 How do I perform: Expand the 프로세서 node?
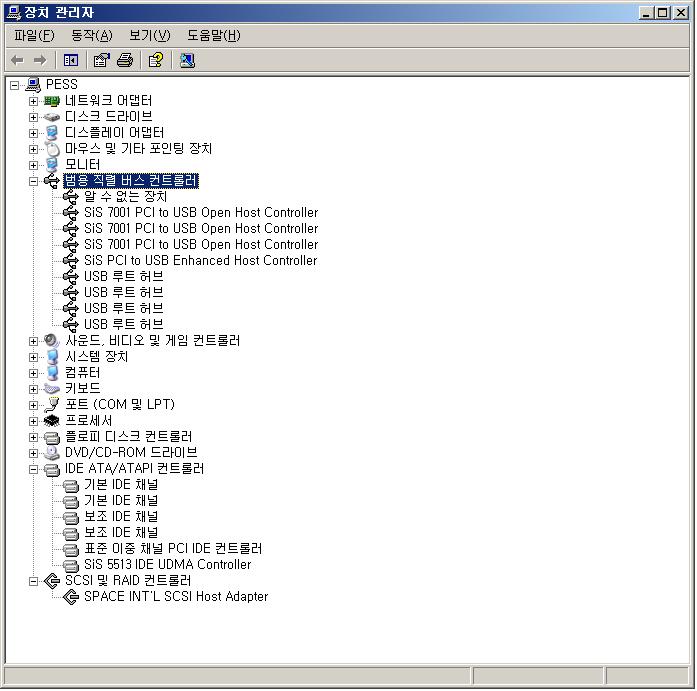click(33, 421)
